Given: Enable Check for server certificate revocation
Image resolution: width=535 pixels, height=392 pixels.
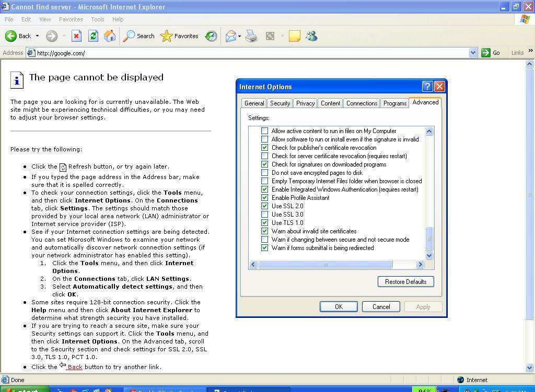Looking at the screenshot, I should click(264, 156).
